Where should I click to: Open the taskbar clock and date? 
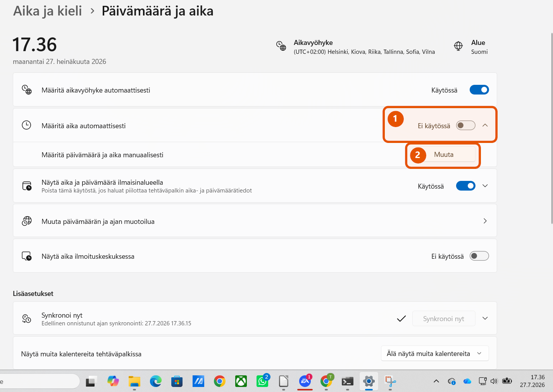[x=532, y=381]
